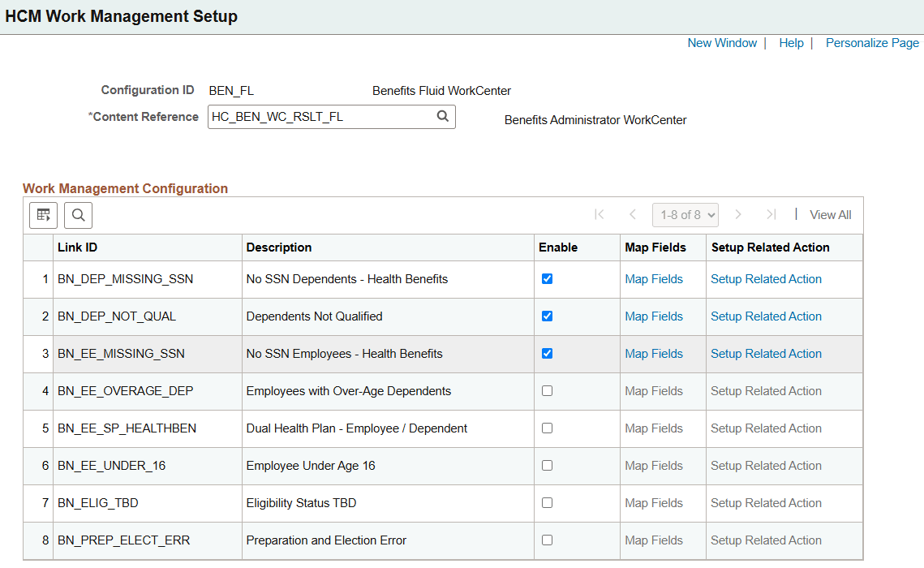Enable the BN_EE_OVERAGE_DEP checkbox

coord(547,390)
